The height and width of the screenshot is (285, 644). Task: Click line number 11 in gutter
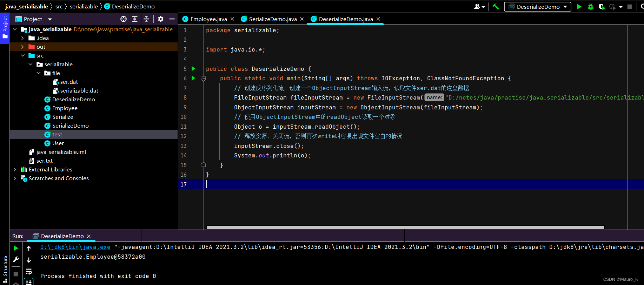coord(184,127)
